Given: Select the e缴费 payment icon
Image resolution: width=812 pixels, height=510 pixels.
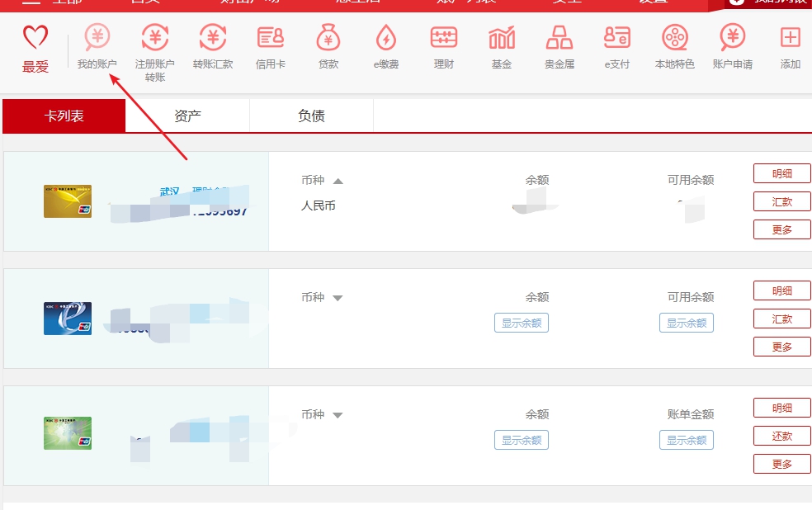Looking at the screenshot, I should 386,46.
